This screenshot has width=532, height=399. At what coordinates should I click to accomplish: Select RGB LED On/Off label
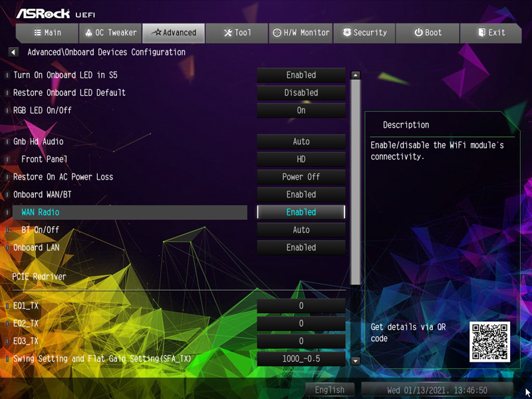coord(43,110)
